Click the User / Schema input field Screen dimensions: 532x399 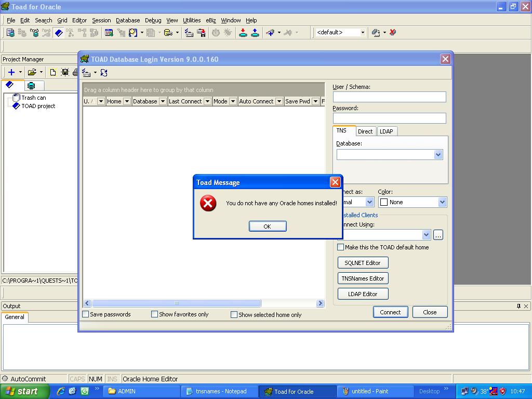click(x=390, y=97)
